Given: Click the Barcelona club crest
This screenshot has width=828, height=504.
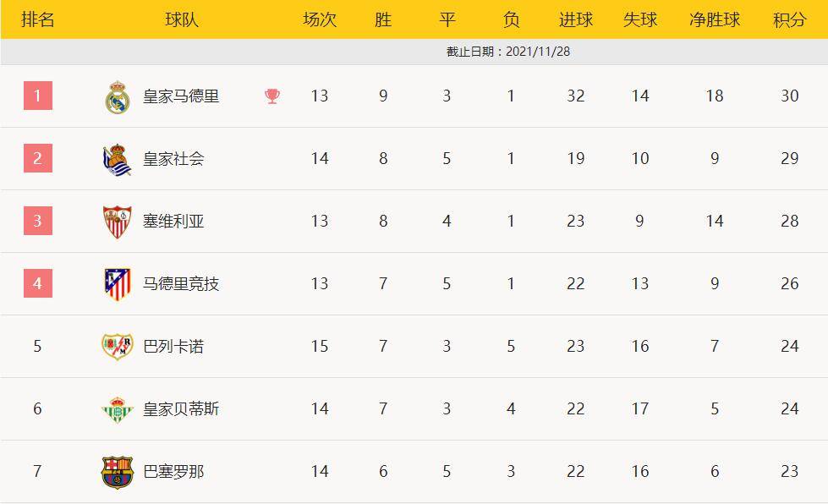Looking at the screenshot, I should [117, 472].
